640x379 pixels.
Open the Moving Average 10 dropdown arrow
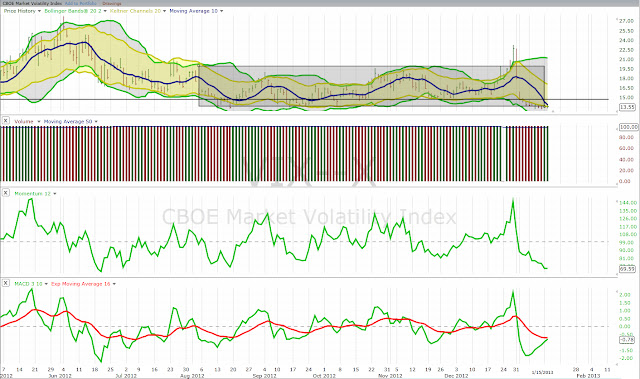pos(222,11)
